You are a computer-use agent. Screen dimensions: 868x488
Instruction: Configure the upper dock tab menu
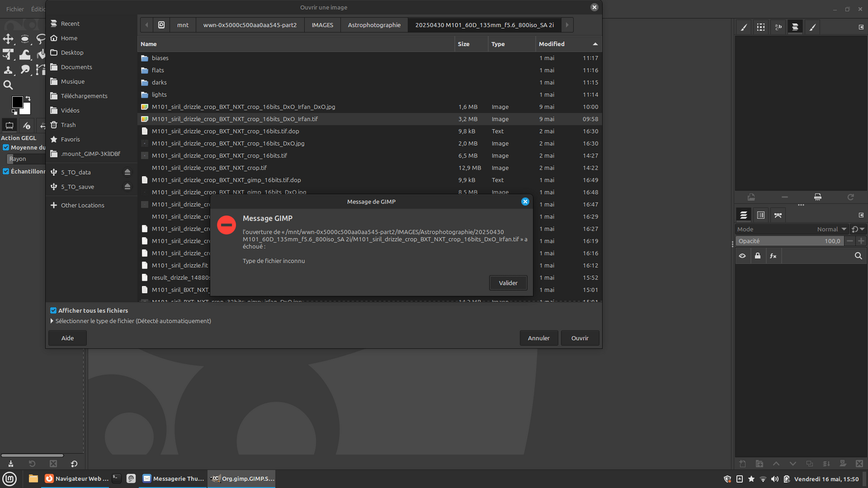[861, 27]
